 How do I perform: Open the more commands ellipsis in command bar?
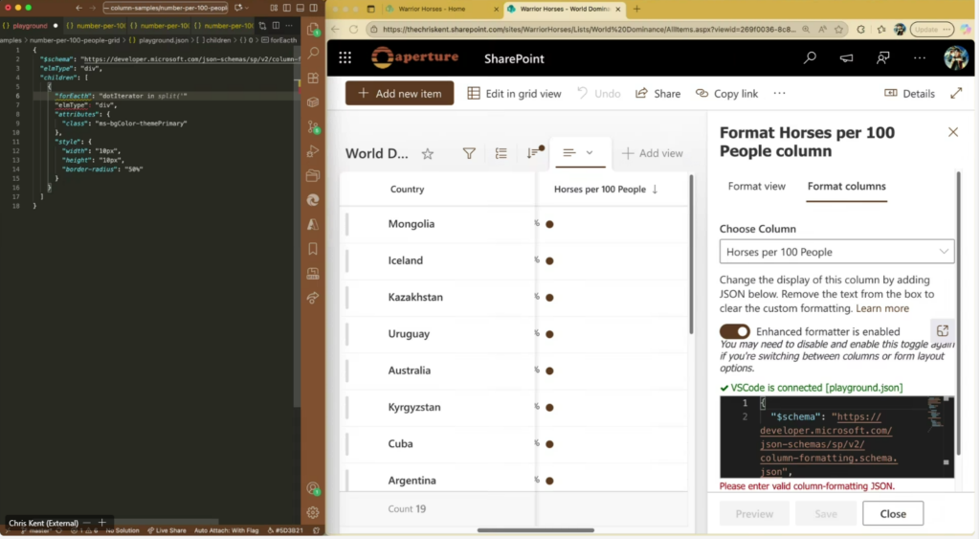point(779,93)
